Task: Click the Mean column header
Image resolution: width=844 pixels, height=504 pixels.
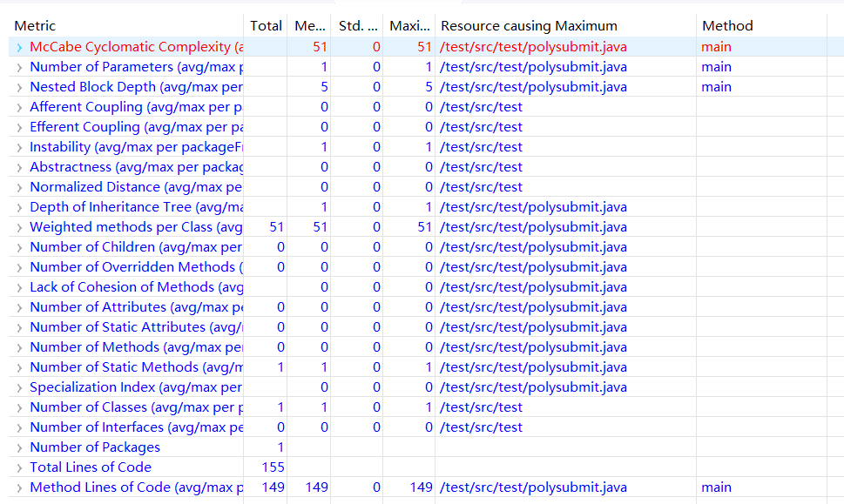Action: 309,26
